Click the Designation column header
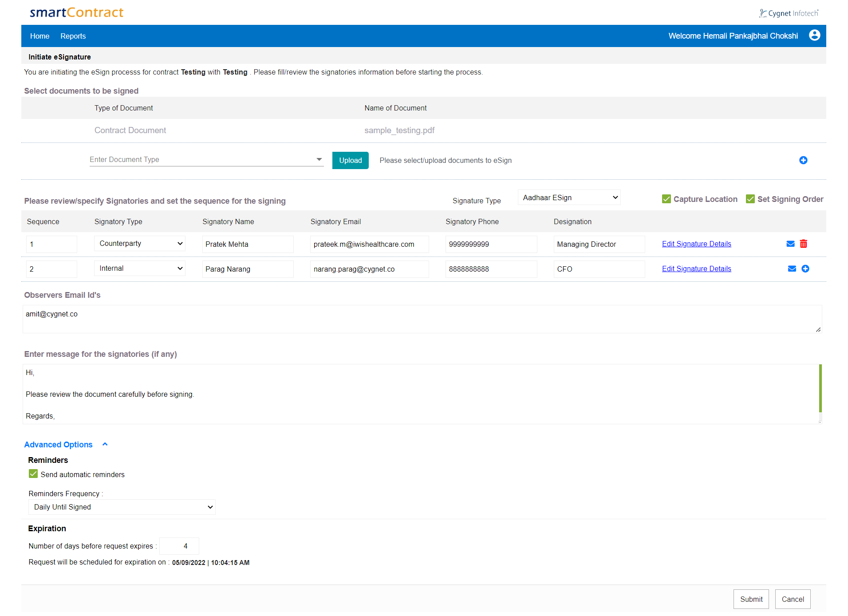848x616 pixels. pyautogui.click(x=572, y=221)
